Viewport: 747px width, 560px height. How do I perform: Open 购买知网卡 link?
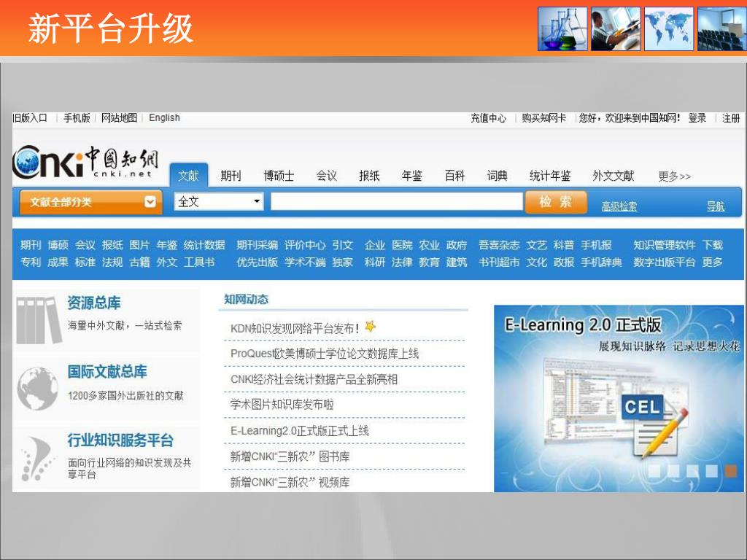[x=543, y=118]
